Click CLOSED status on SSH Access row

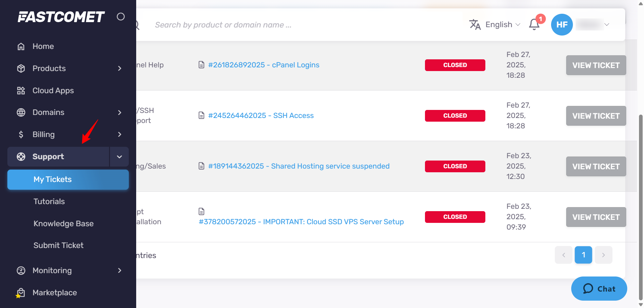[x=455, y=116]
